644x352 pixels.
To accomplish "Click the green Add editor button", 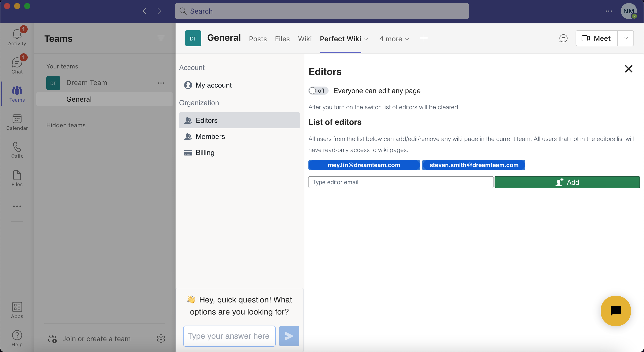I will (567, 182).
